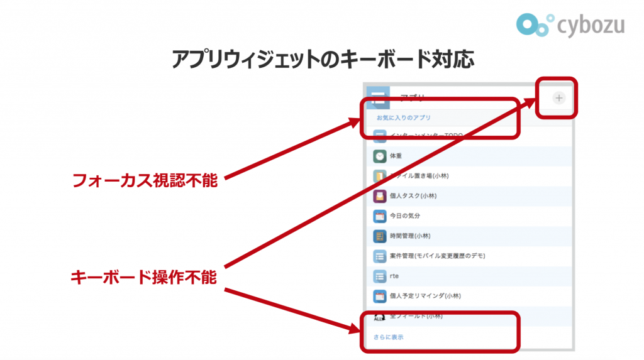The width and height of the screenshot is (644, 360).
Task: Click the 時間管理(小林) app icon
Action: [379, 236]
